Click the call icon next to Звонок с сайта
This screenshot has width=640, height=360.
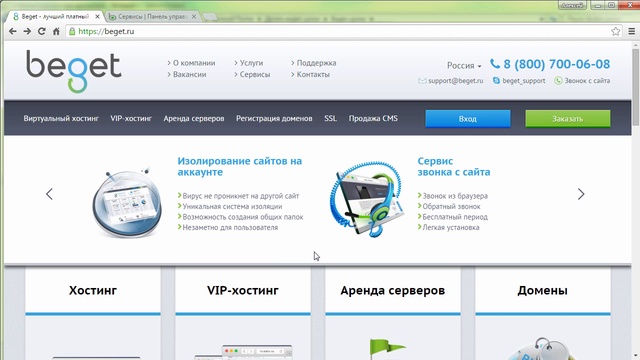[x=558, y=81]
